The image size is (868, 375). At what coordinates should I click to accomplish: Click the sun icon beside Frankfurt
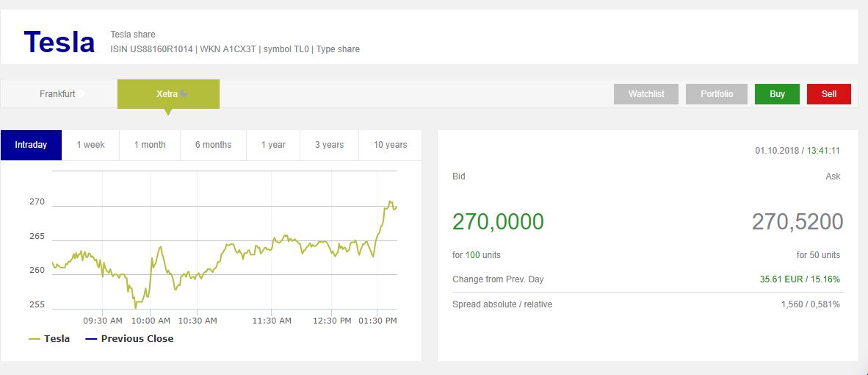point(82,93)
